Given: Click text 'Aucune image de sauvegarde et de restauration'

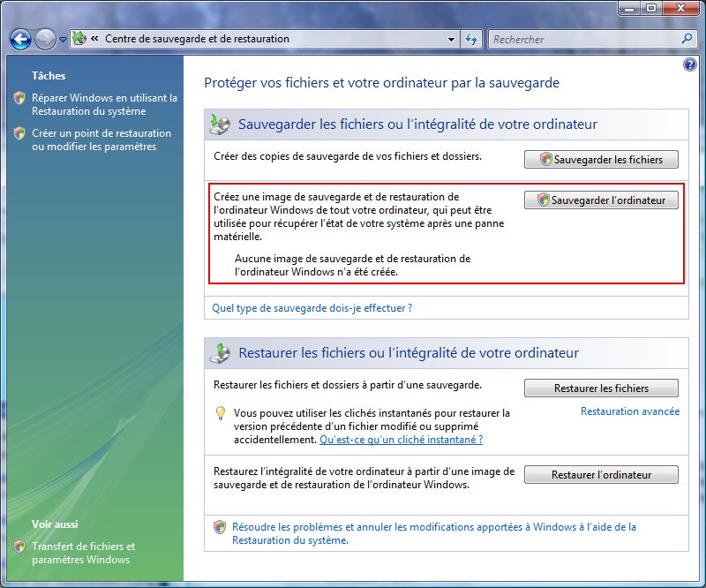Looking at the screenshot, I should [x=352, y=266].
